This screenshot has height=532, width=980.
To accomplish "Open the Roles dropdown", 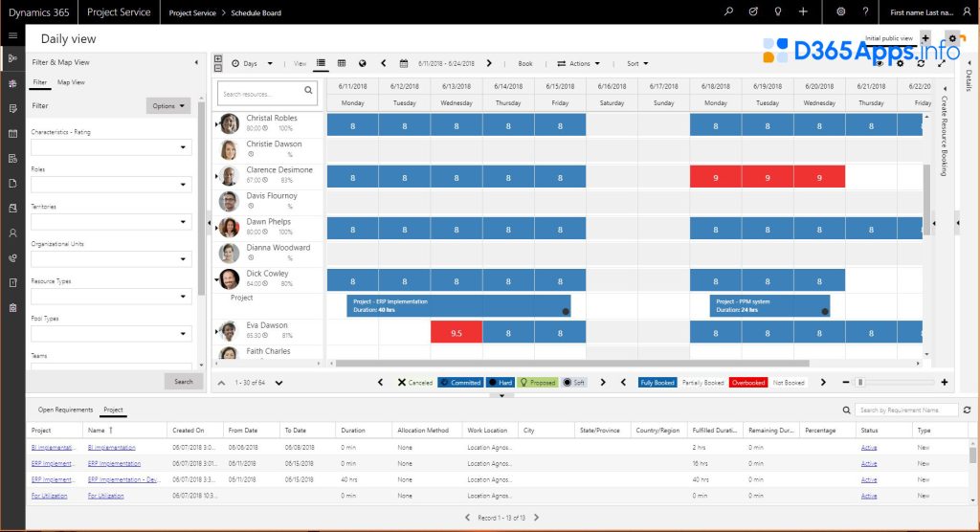I will point(111,185).
